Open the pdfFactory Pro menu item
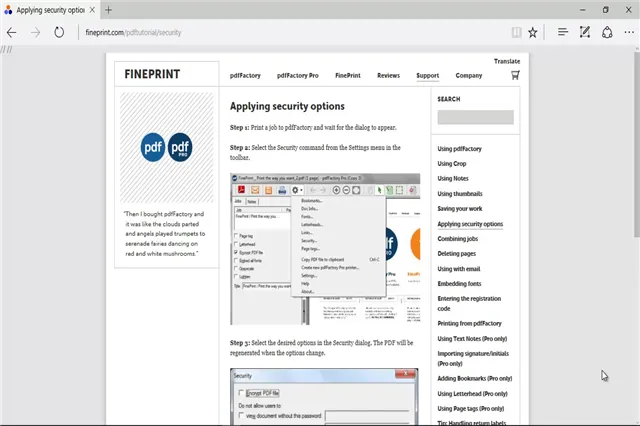Screen dimensions: 640x426 pyautogui.click(x=298, y=75)
